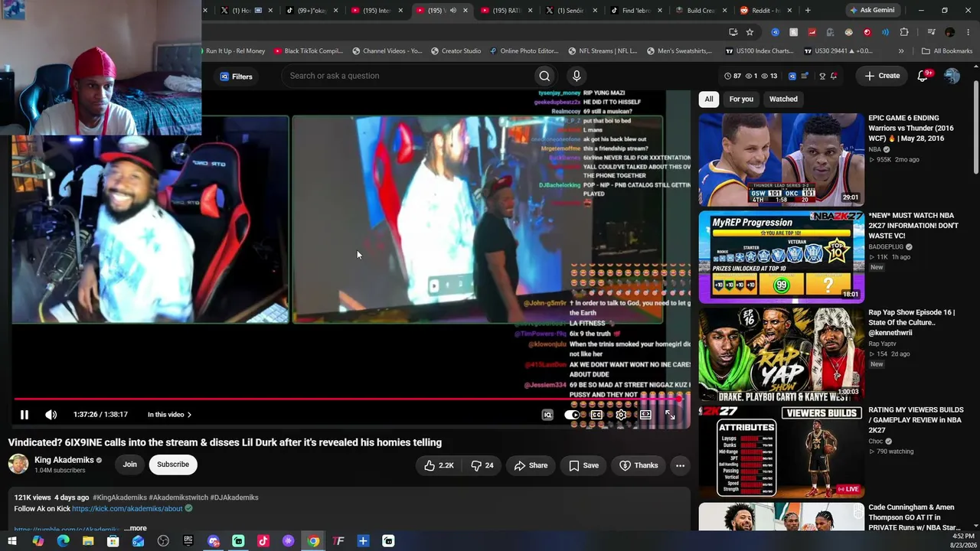Open the Warriors vs Thunder video thumbnail

782,160
